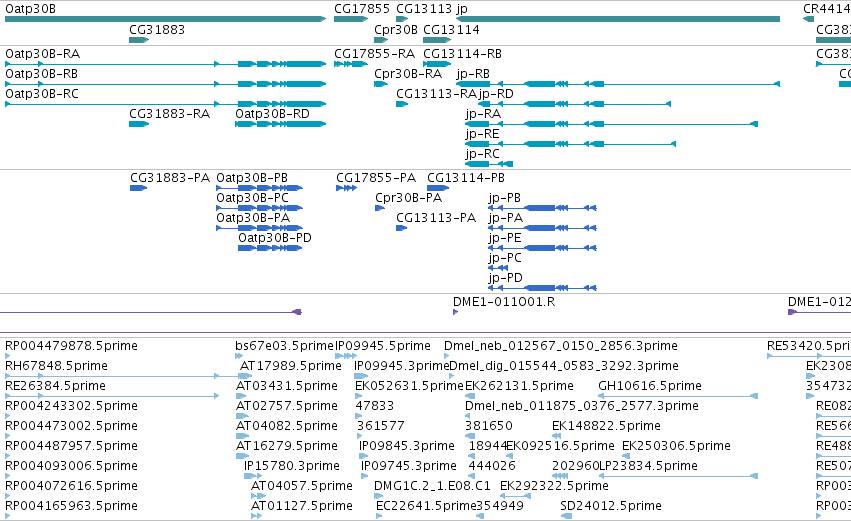Image resolution: width=851 pixels, height=521 pixels.
Task: Click the AT17989.5prime EST label
Action: click(291, 366)
